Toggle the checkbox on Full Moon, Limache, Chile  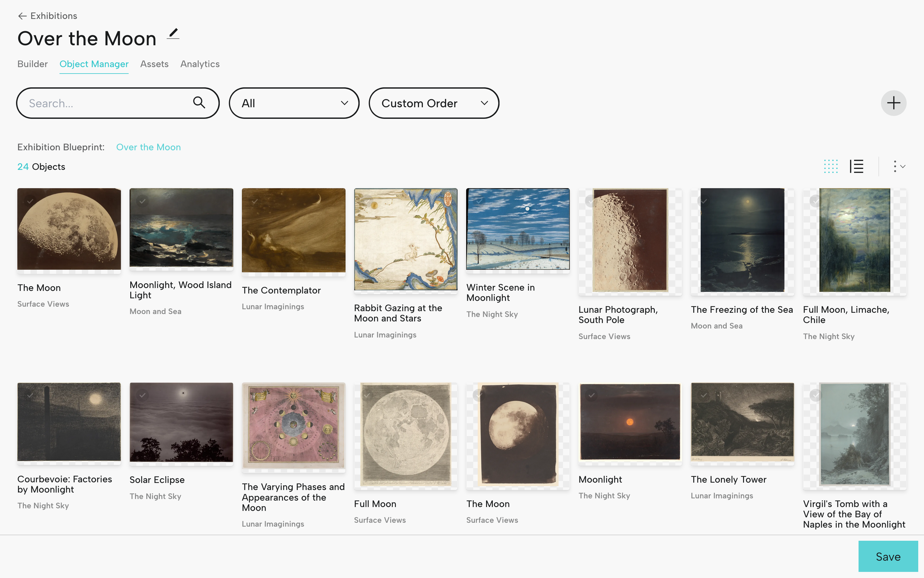point(816,200)
